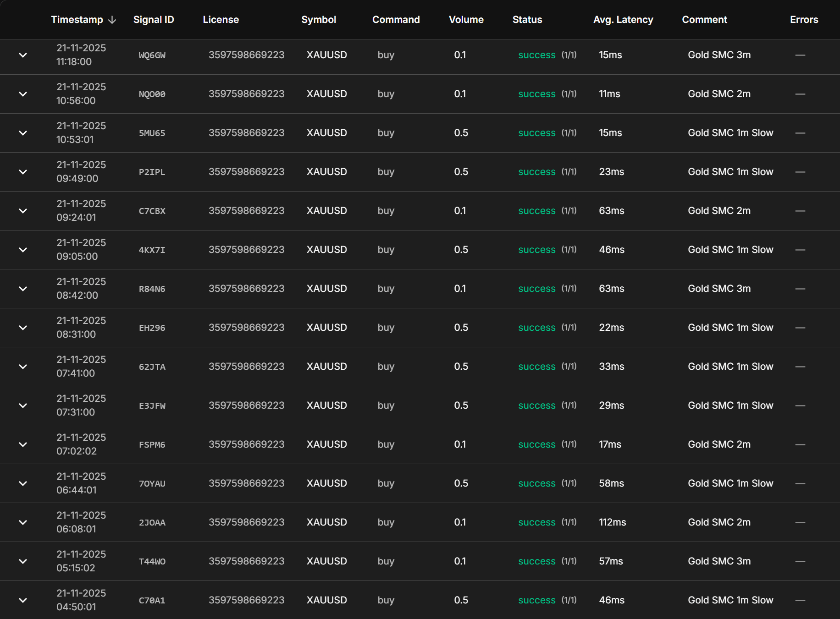The image size is (840, 619).
Task: Expand row chevron for signal R84N6
Action: point(23,289)
